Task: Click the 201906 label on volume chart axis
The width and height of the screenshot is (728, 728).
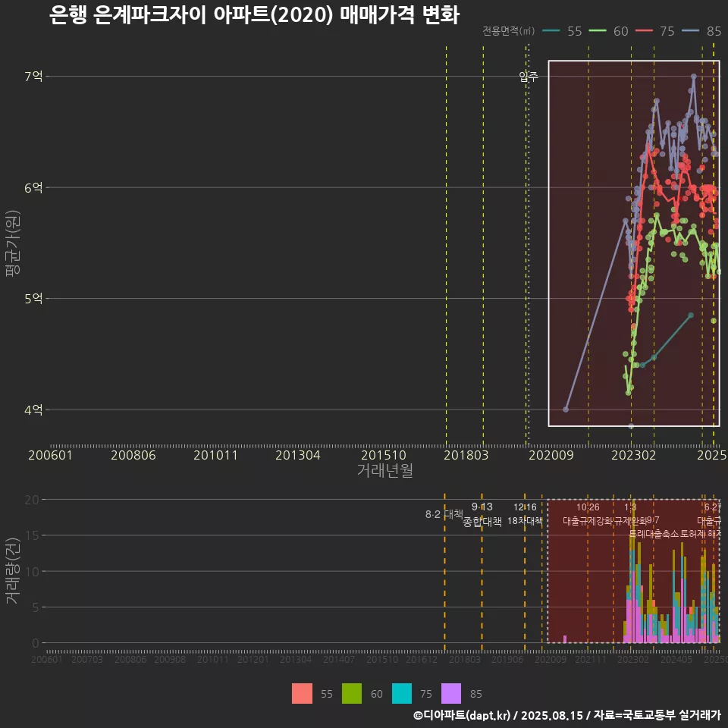Action: click(x=507, y=659)
